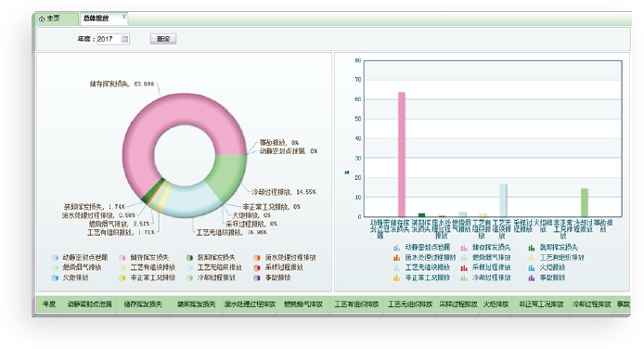Click 事故排放 purple bar icon in bar legend

[x=532, y=278]
